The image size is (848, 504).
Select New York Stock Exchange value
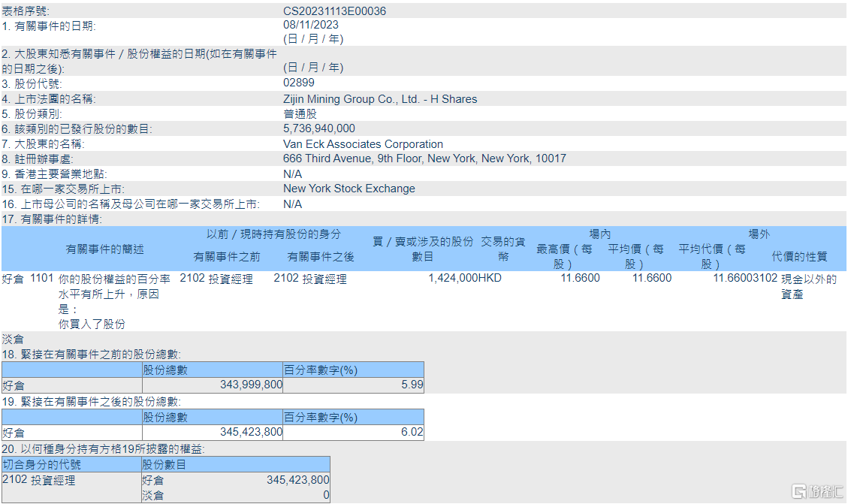(x=349, y=189)
